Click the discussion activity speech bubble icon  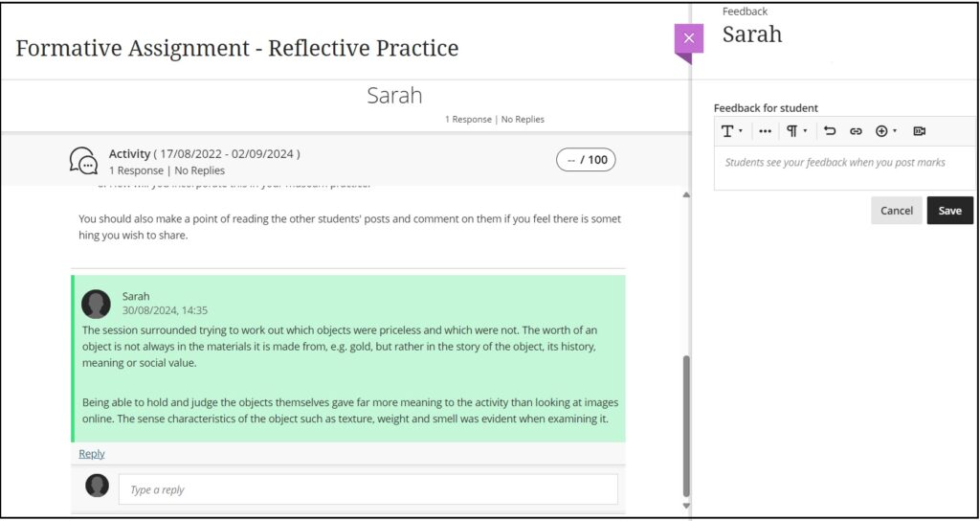pos(84,161)
